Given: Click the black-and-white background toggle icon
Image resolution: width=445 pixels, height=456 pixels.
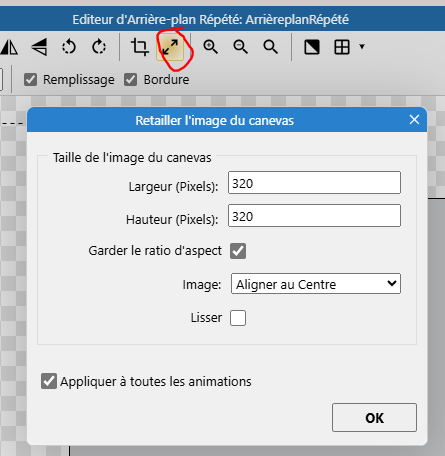Looking at the screenshot, I should point(312,47).
